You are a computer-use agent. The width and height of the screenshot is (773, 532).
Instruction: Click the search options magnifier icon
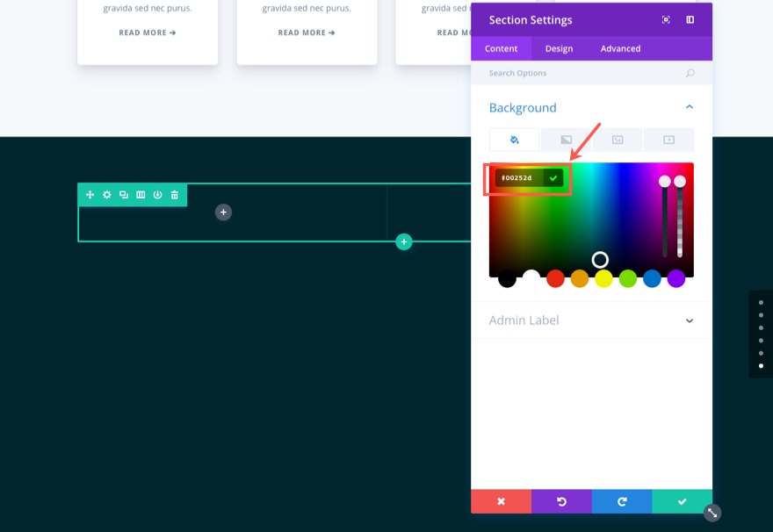pyautogui.click(x=690, y=73)
